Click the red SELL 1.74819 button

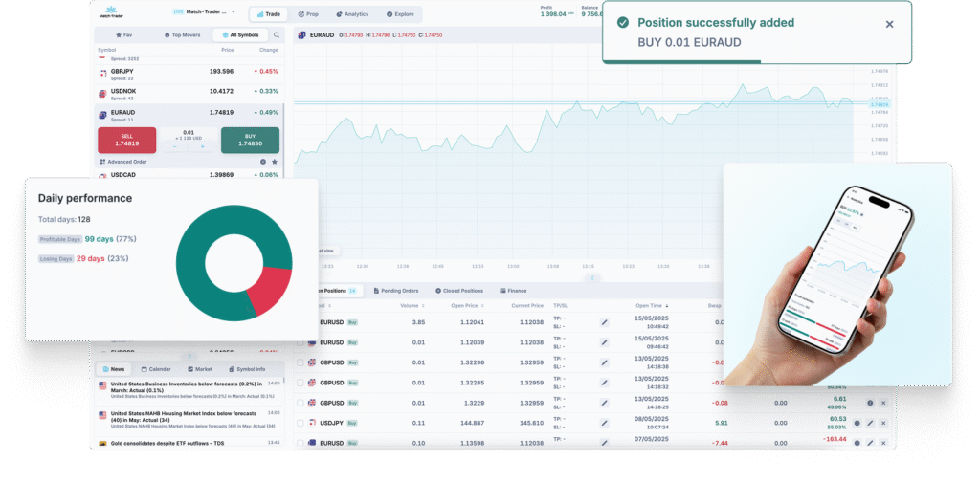coord(127,140)
